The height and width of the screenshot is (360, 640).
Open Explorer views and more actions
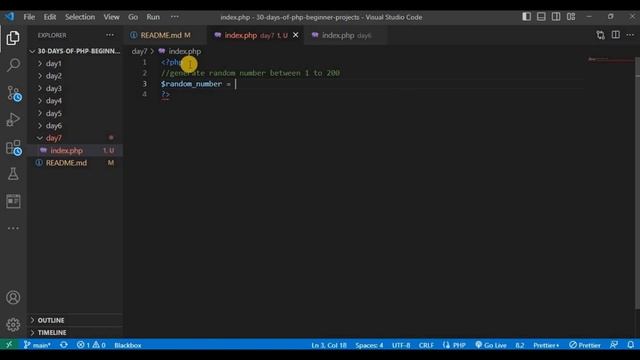click(110, 35)
